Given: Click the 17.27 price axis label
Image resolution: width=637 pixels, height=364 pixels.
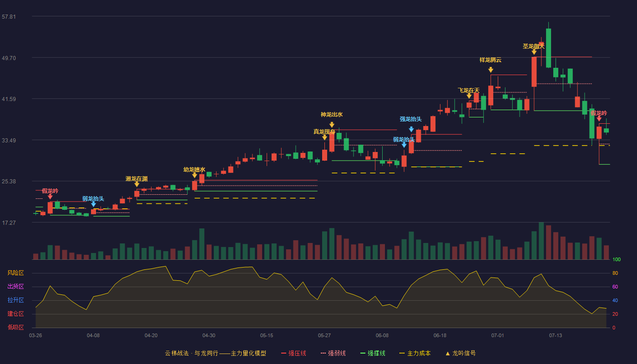Looking at the screenshot, I should [9, 222].
